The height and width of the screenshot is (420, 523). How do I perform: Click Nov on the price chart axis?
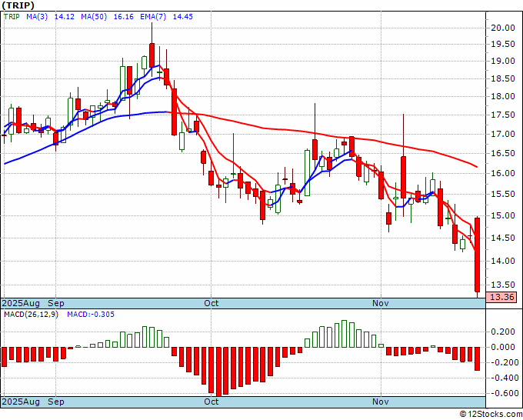coord(381,303)
